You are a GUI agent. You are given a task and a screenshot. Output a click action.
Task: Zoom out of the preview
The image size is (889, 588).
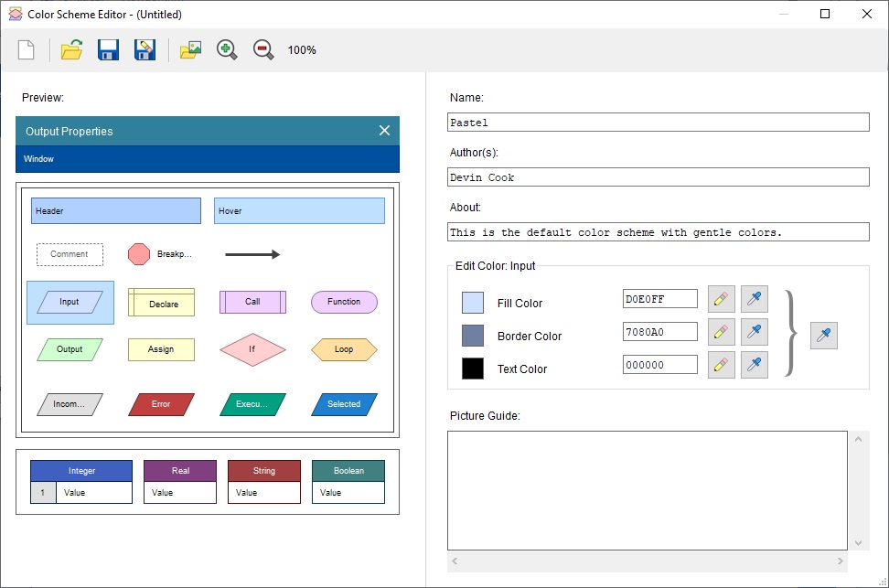pyautogui.click(x=263, y=50)
